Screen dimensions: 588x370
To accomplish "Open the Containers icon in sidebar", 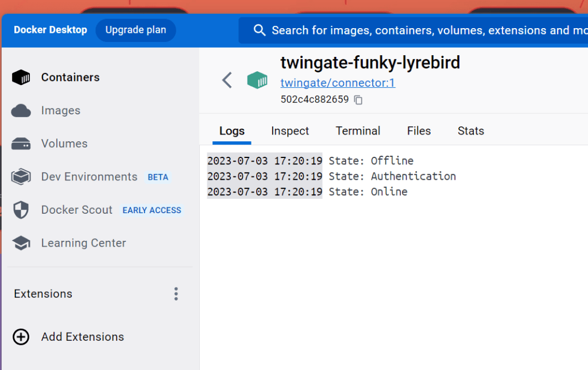I will point(21,78).
